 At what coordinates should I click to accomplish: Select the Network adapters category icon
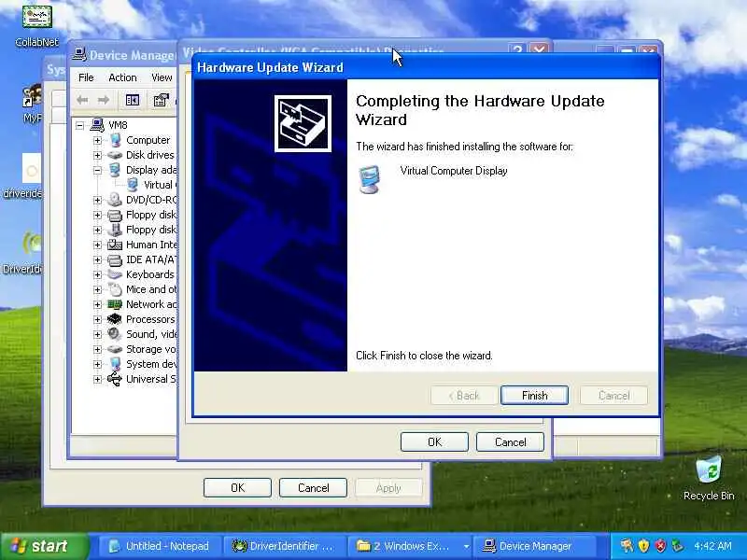click(x=115, y=304)
